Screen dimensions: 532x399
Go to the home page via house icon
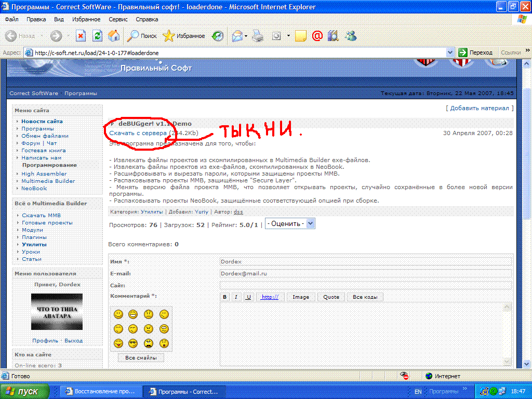tap(114, 36)
